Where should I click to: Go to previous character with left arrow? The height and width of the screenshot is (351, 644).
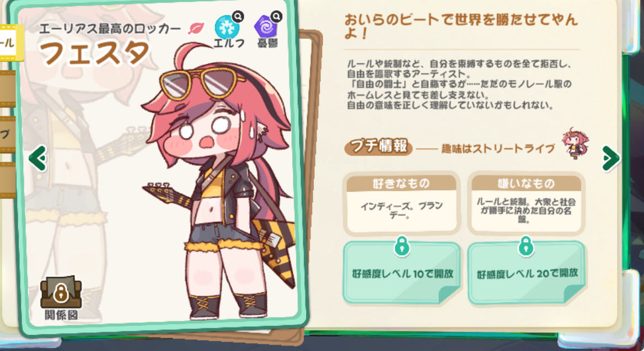(x=38, y=158)
